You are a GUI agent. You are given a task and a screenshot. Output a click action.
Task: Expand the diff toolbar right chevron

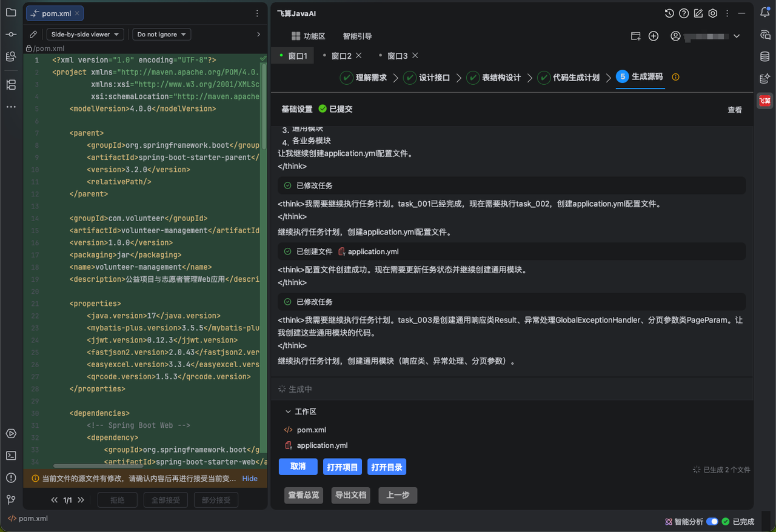259,35
